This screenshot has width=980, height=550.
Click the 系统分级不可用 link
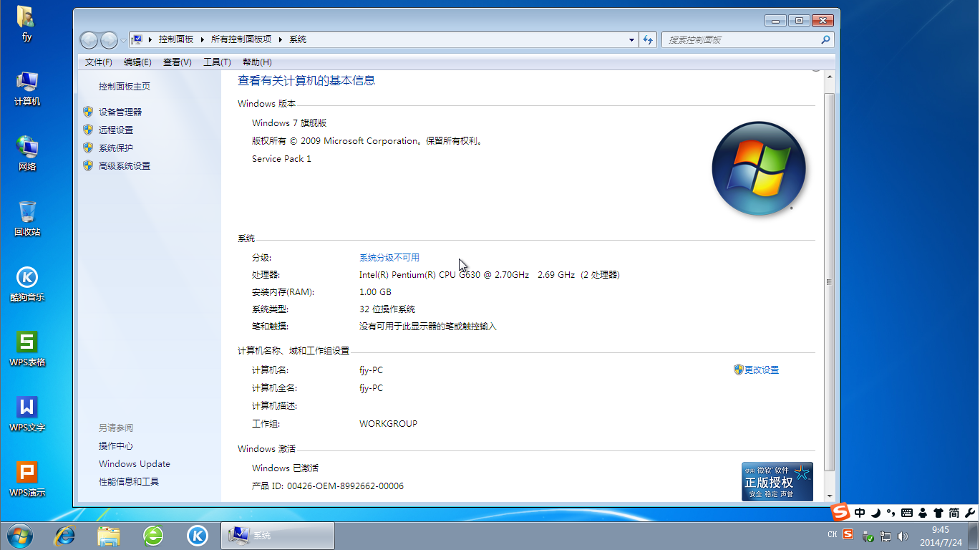389,258
